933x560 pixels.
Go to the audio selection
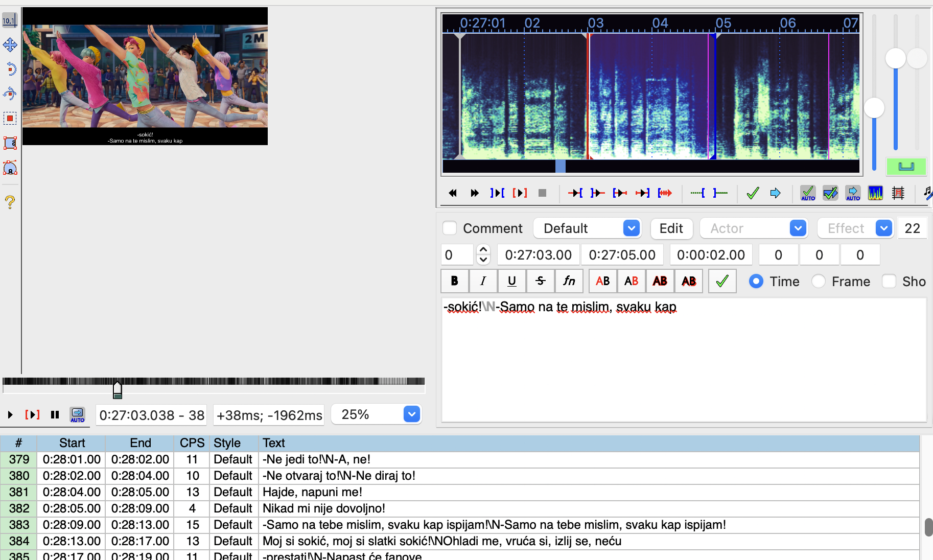[x=775, y=193]
